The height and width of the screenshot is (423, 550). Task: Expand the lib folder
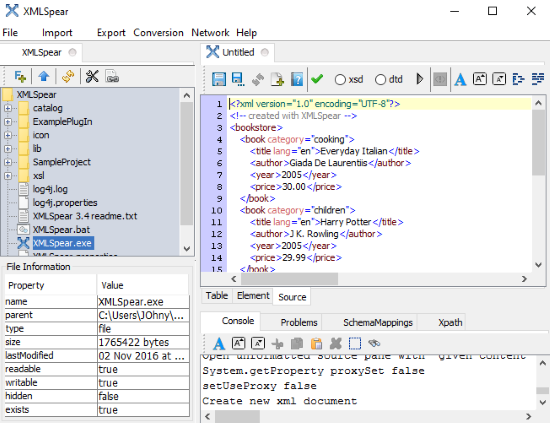click(x=8, y=149)
